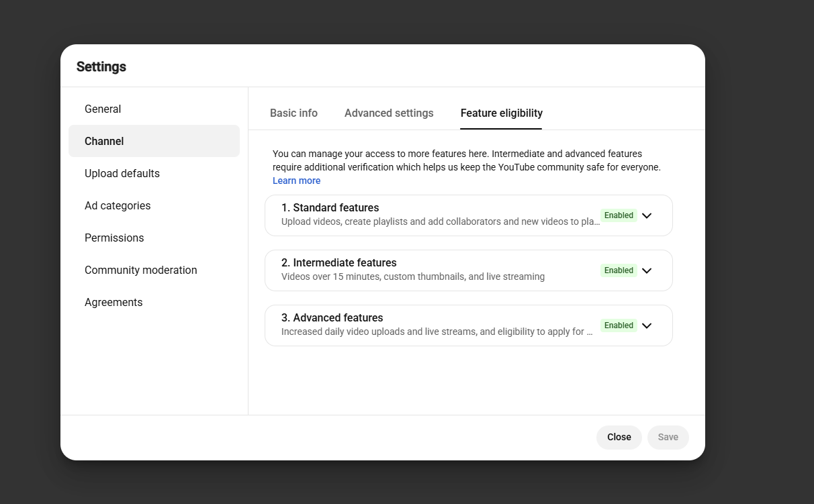This screenshot has width=814, height=504.
Task: Click the 'Increased daily video uploads' description
Action: tap(437, 332)
